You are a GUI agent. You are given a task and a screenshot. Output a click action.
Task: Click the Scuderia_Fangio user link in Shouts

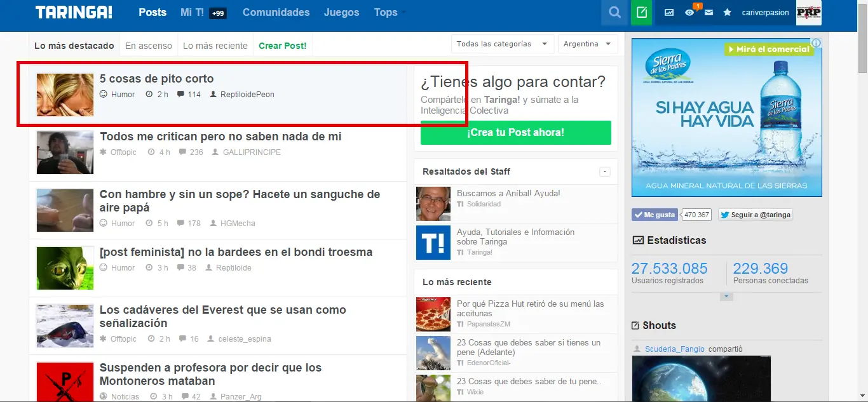pyautogui.click(x=675, y=349)
